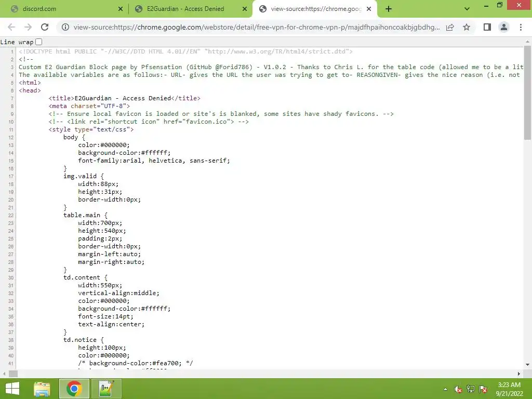532x399 pixels.
Task: Click the DOCTYPE declaration on line 1
Action: tap(185, 51)
